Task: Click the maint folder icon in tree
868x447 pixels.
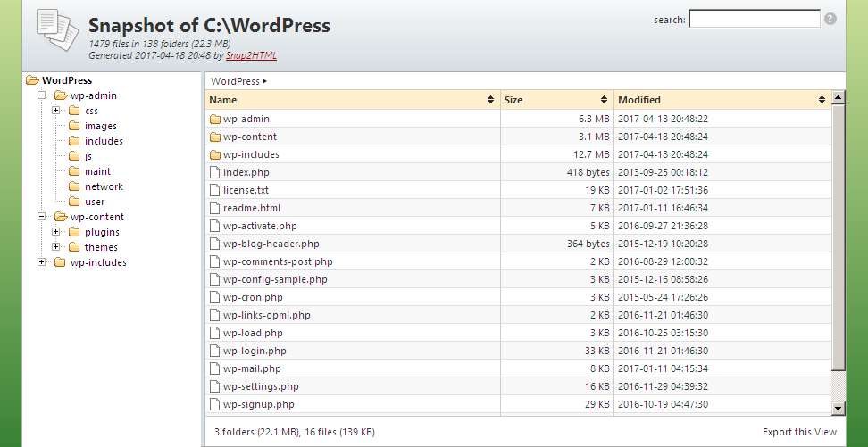Action: (x=75, y=171)
